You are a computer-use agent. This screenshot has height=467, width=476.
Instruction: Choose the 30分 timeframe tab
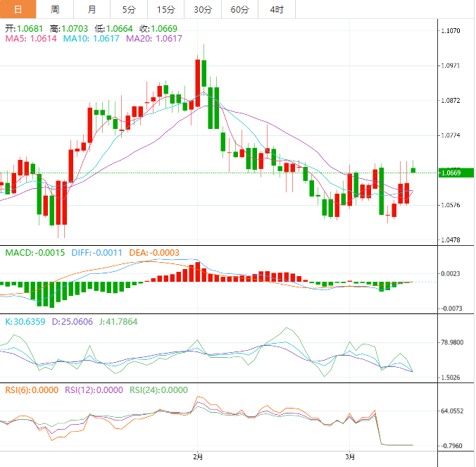click(203, 9)
